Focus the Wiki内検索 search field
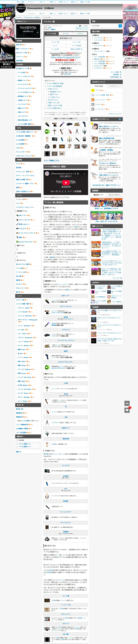 pyautogui.click(x=105, y=26)
